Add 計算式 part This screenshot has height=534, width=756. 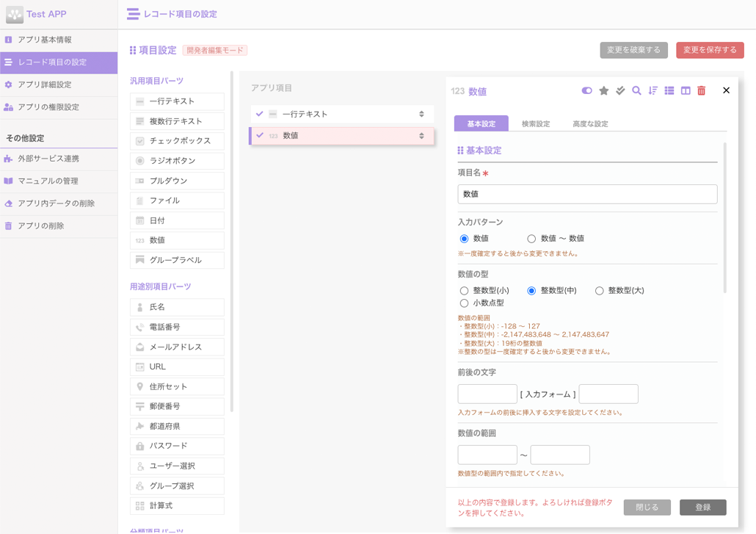[177, 505]
